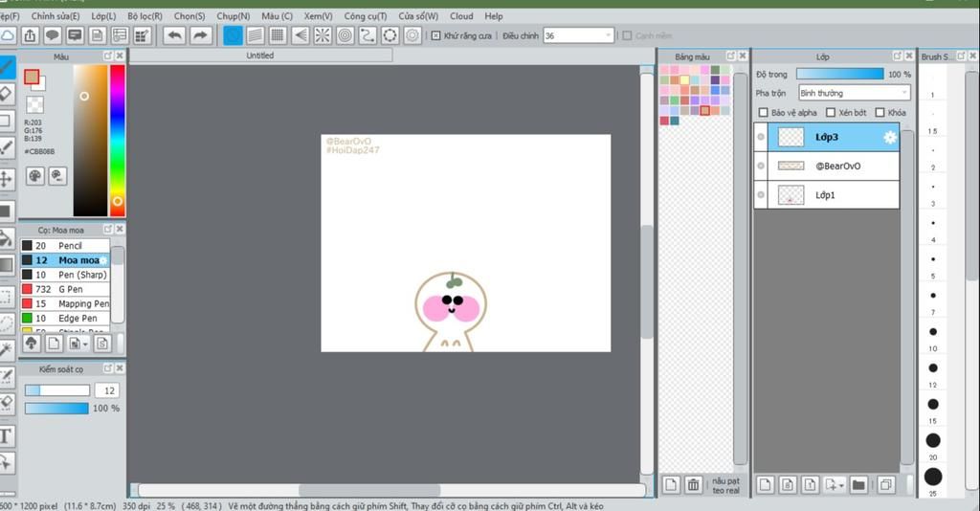Image resolution: width=980 pixels, height=511 pixels.
Task: Click the transparent color swatch in Màu panel
Action: 35,104
